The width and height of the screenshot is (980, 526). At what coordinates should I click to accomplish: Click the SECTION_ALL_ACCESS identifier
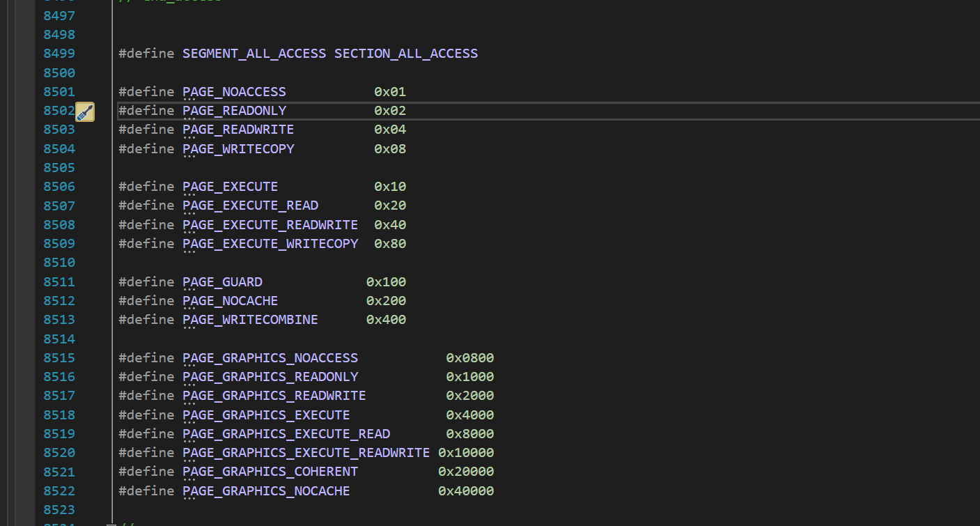[x=406, y=54]
